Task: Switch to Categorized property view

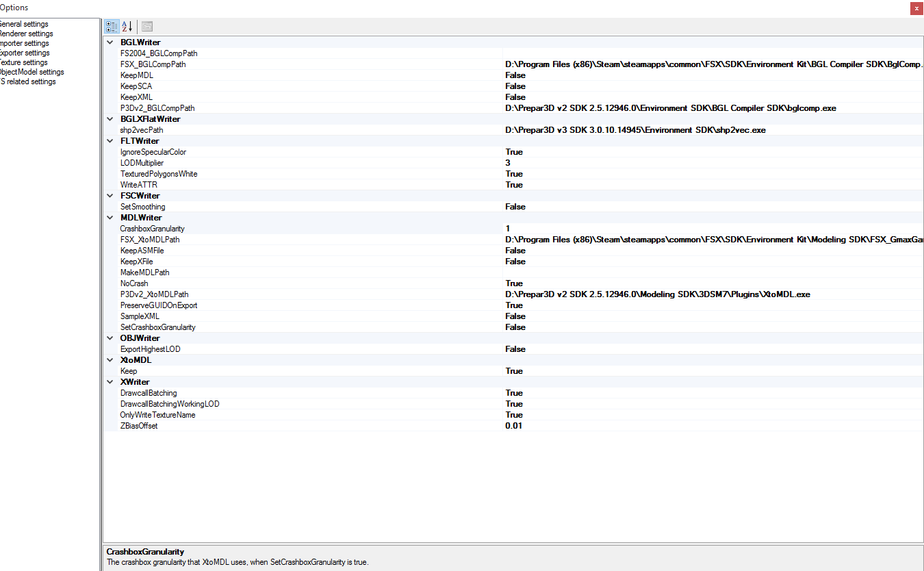Action: point(111,26)
